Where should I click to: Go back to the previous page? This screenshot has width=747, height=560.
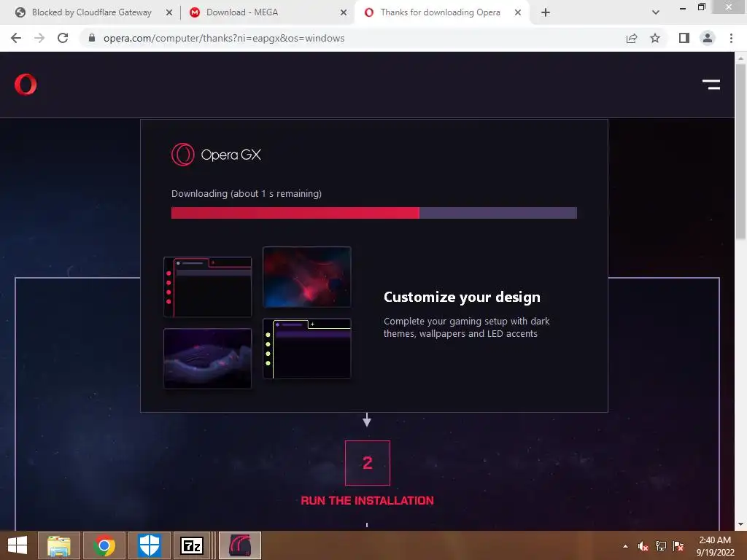point(16,38)
